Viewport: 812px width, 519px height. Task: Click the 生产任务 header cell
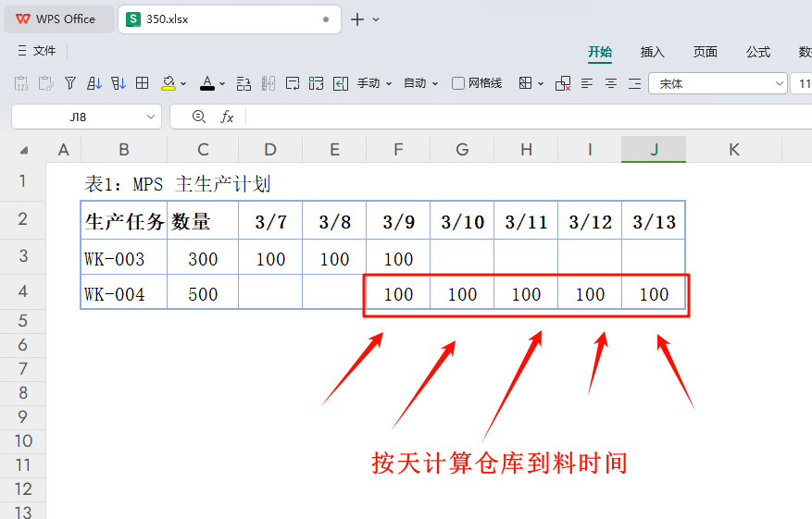point(124,221)
